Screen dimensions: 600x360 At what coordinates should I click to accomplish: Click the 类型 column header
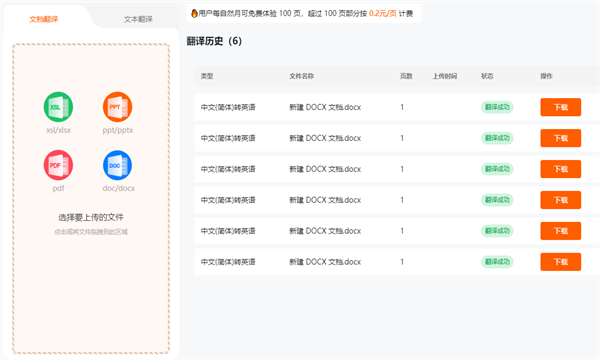[x=207, y=76]
